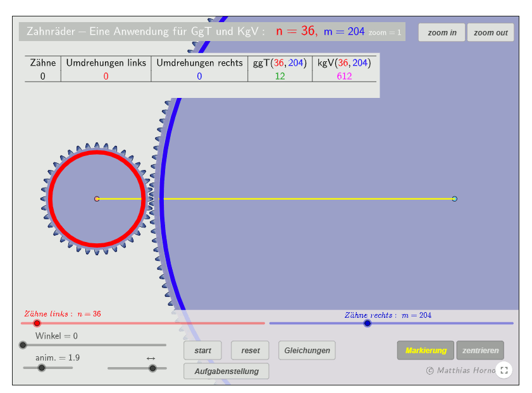Toggle the Gleichungen display
Viewport: 532px width, 393px height.
click(x=307, y=351)
